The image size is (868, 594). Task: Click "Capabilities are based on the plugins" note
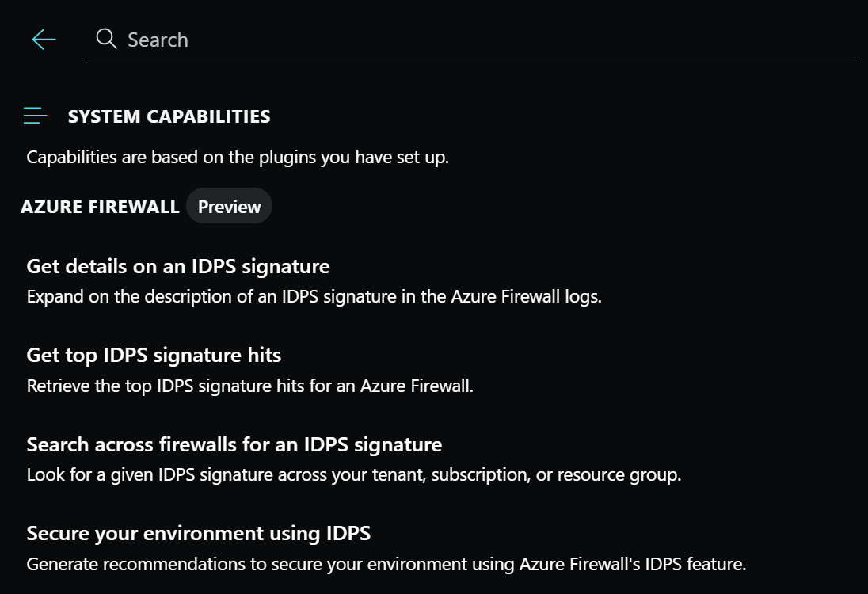(x=238, y=157)
